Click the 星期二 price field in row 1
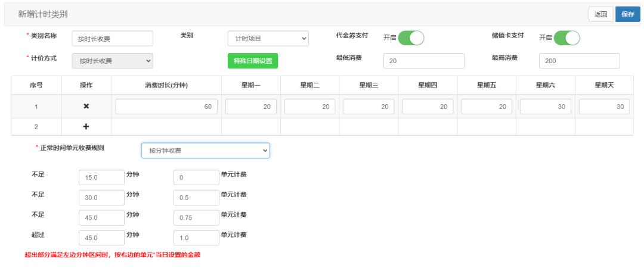Screen dimensions: 644x268 309,107
